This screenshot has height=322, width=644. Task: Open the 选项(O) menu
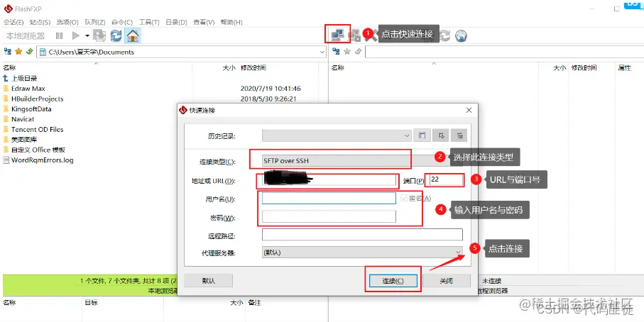pyautogui.click(x=67, y=22)
